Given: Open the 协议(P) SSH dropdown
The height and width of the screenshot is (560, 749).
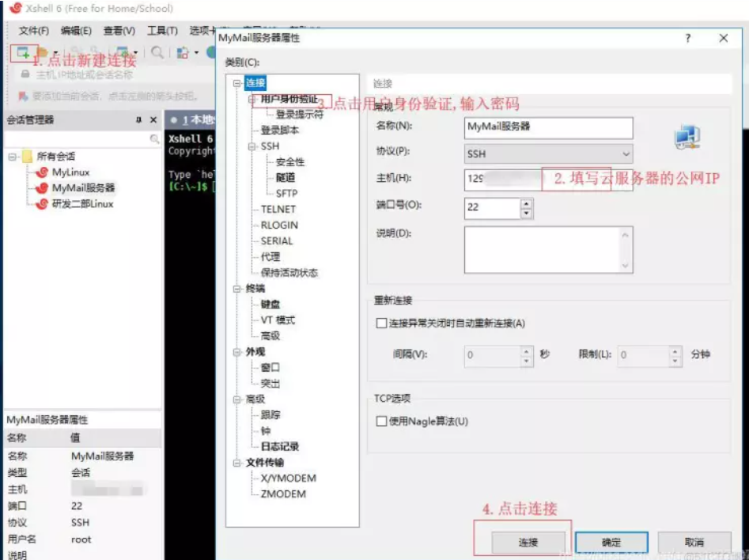Looking at the screenshot, I should pos(548,154).
